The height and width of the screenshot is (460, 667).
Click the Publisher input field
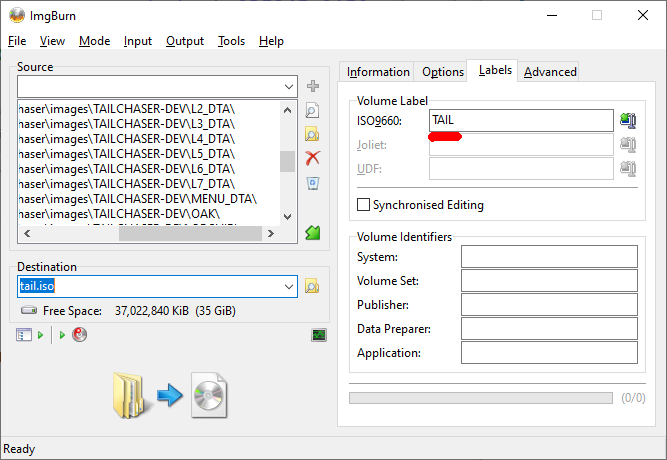click(548, 305)
